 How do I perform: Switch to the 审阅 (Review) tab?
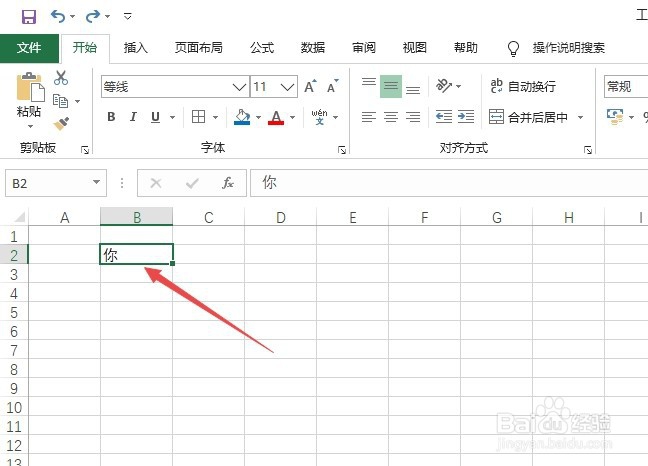[364, 48]
